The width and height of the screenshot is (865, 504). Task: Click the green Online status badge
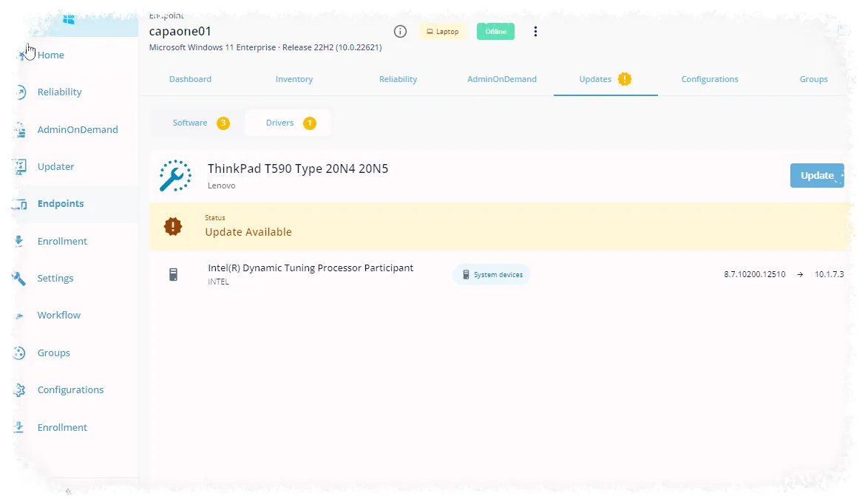495,32
